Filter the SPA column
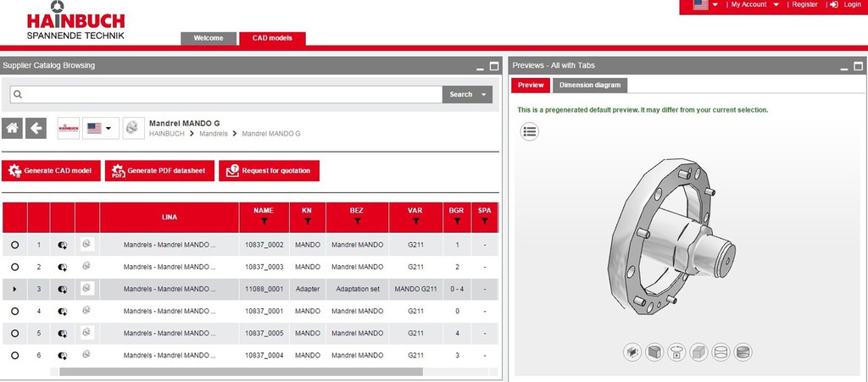 [x=484, y=221]
